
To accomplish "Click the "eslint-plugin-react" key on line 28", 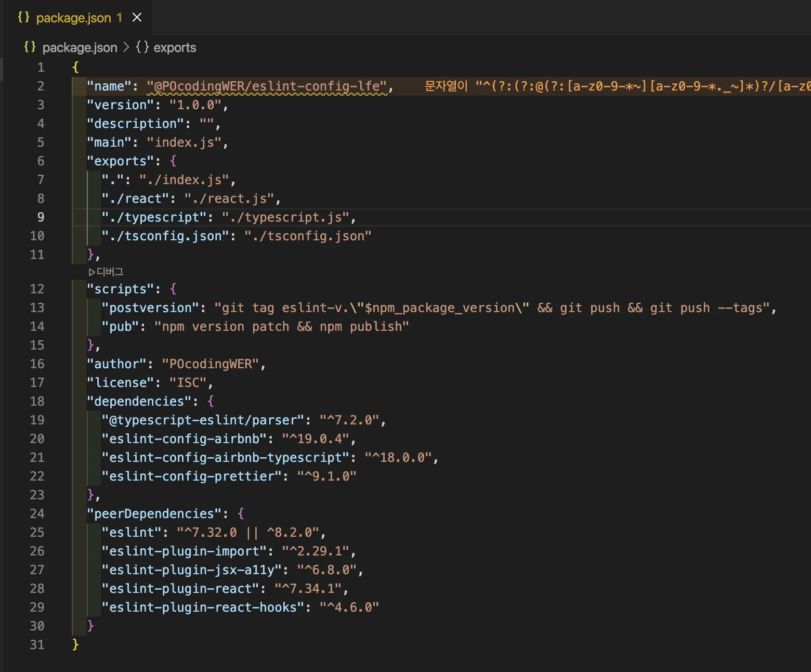I will coord(181,588).
